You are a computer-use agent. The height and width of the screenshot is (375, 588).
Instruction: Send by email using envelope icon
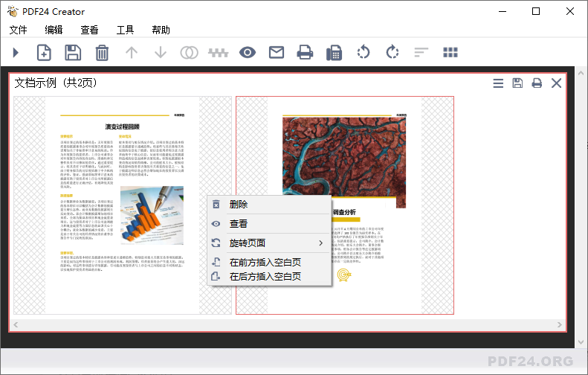pos(277,53)
